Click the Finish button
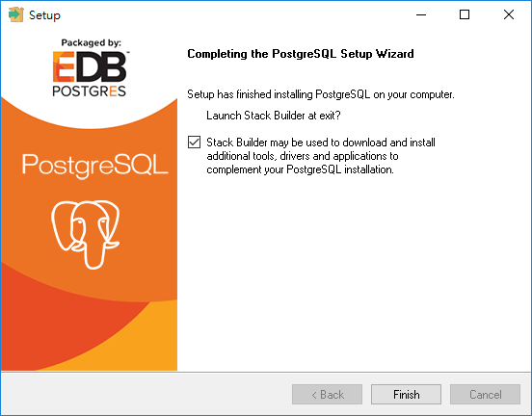The width and height of the screenshot is (532, 416). click(406, 394)
